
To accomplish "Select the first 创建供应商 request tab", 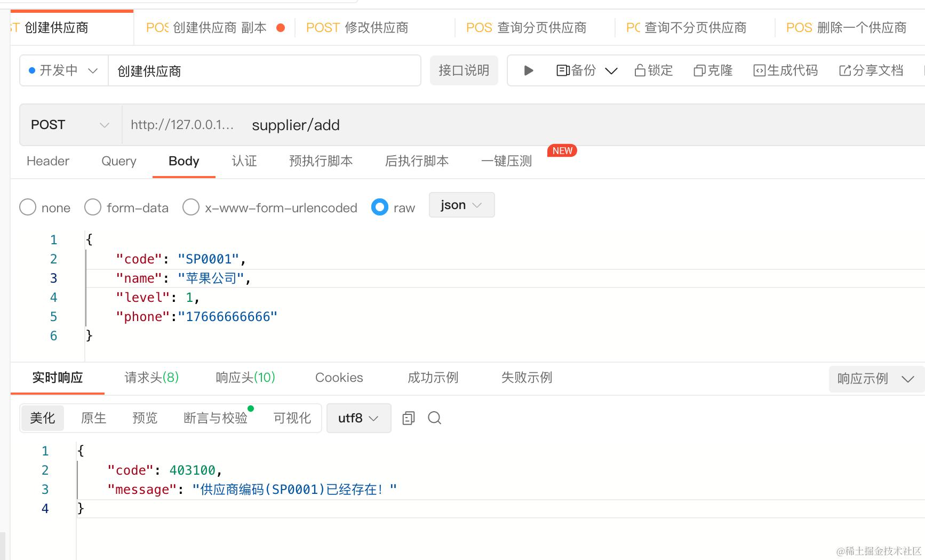I will pyautogui.click(x=71, y=28).
